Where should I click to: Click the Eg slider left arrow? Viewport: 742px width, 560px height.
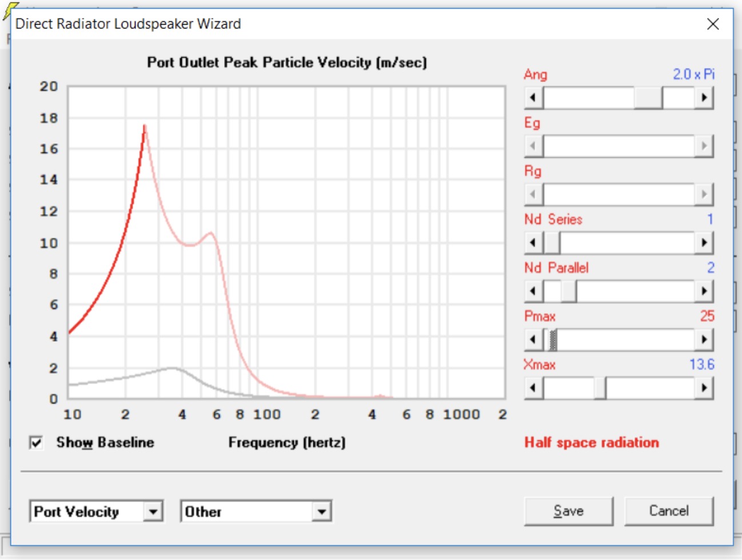pyautogui.click(x=533, y=146)
